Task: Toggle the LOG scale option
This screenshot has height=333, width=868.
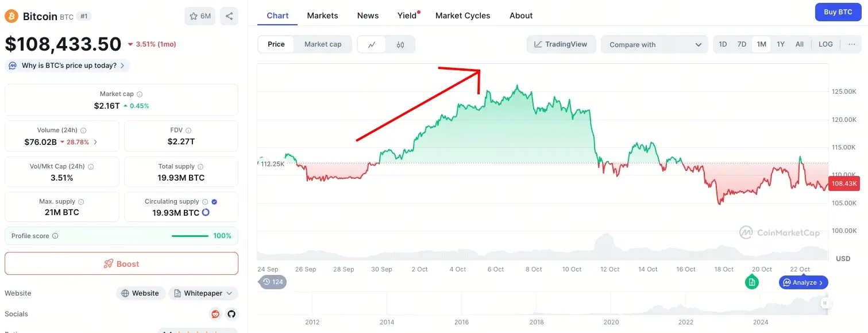Action: pos(825,44)
